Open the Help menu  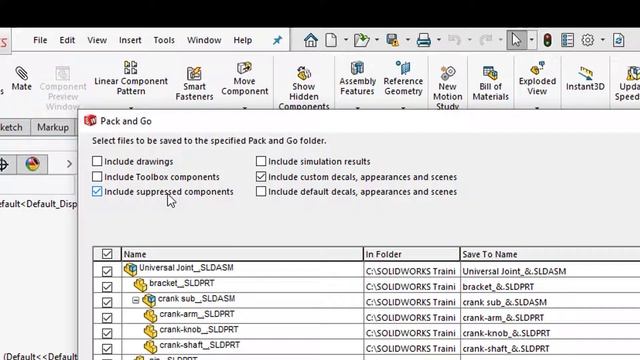(x=242, y=40)
